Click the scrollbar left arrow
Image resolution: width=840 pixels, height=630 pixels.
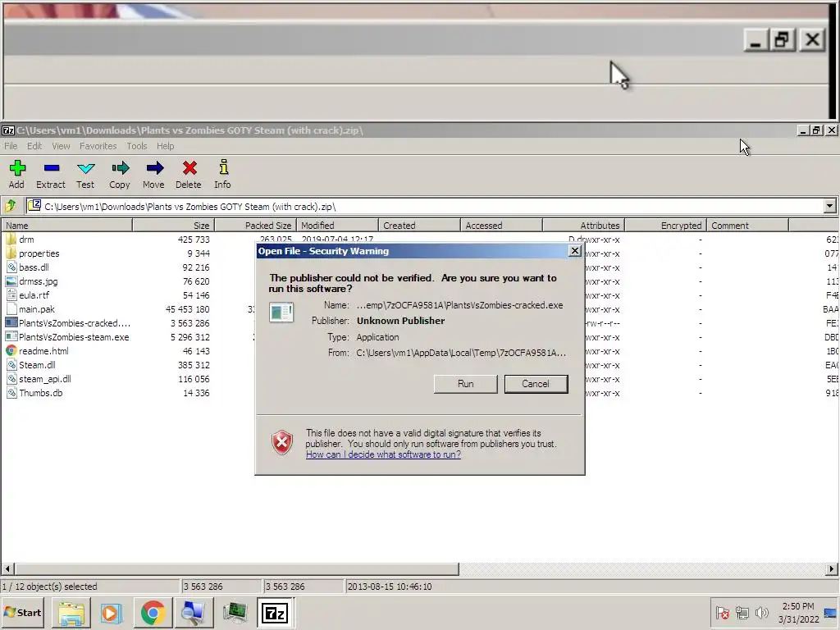pyautogui.click(x=7, y=569)
